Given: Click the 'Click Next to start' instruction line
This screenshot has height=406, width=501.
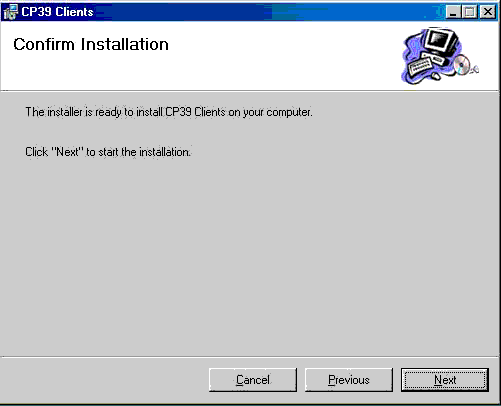Looking at the screenshot, I should coord(108,152).
